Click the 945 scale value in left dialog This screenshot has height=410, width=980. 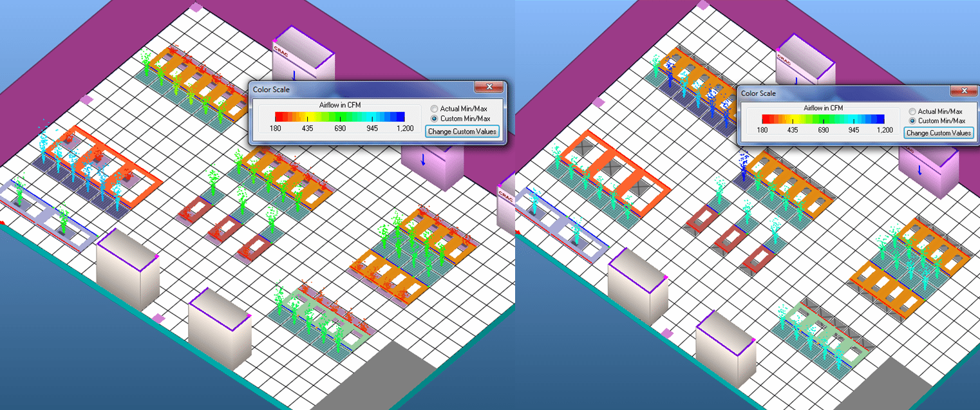373,129
